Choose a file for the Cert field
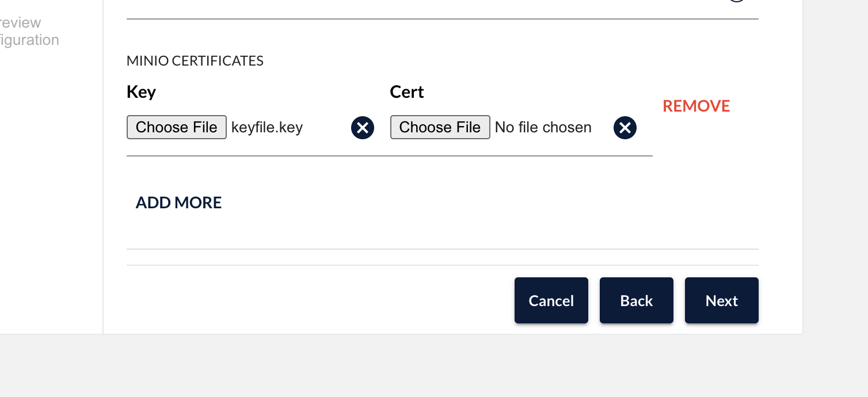 tap(440, 127)
